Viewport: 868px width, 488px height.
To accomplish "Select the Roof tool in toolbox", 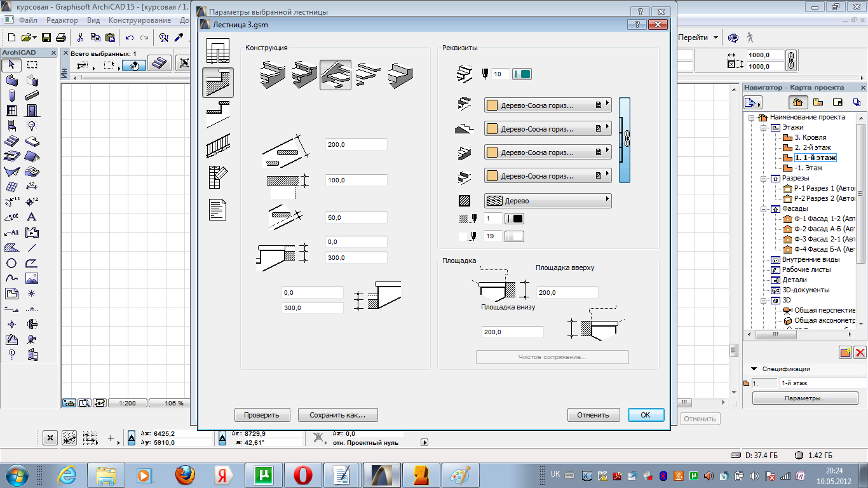I will [x=32, y=156].
